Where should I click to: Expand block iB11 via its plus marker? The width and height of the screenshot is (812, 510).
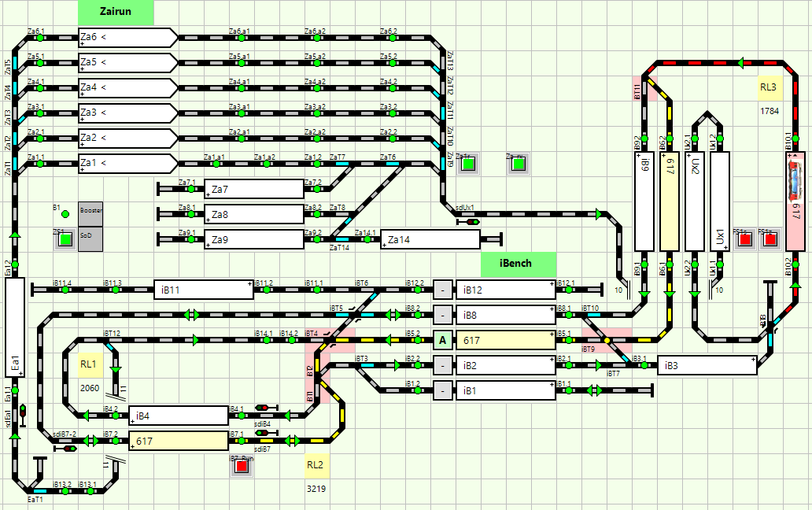pyautogui.click(x=250, y=283)
